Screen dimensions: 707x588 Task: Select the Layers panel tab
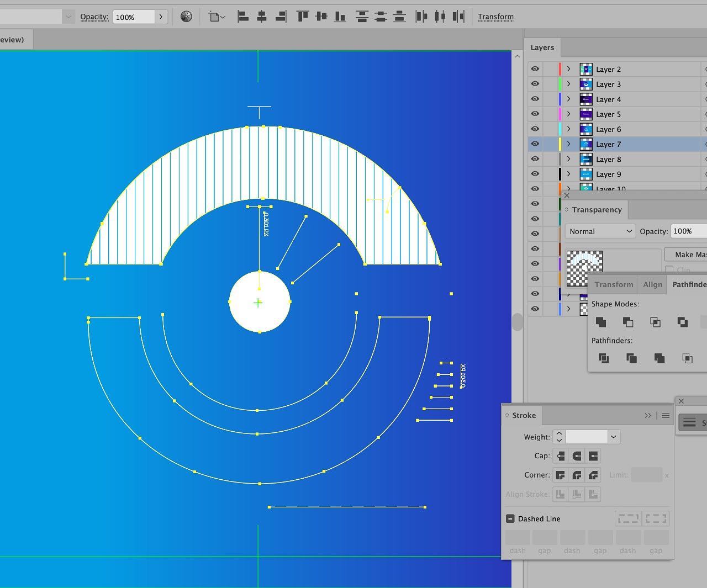tap(542, 47)
